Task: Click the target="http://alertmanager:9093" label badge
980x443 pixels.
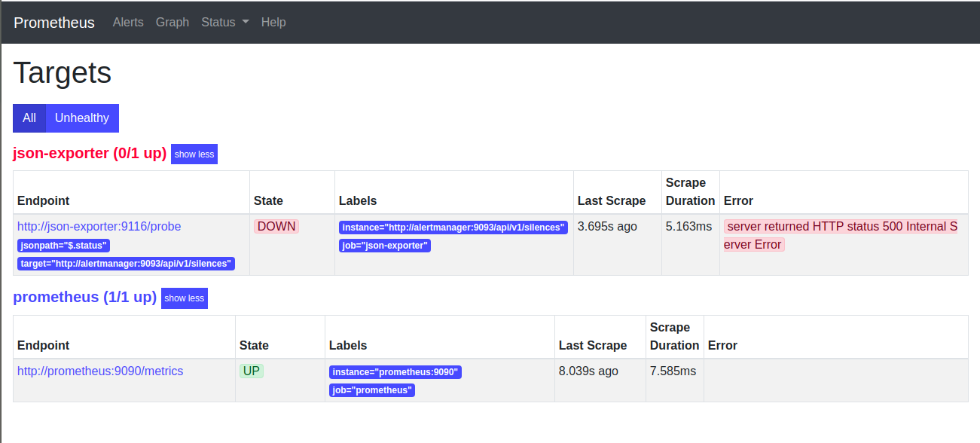Action: pos(125,263)
